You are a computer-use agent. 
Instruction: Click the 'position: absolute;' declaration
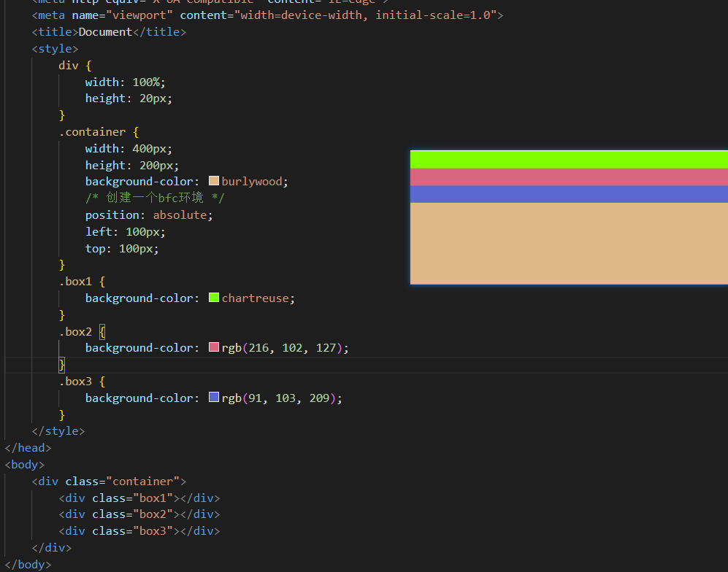click(148, 215)
